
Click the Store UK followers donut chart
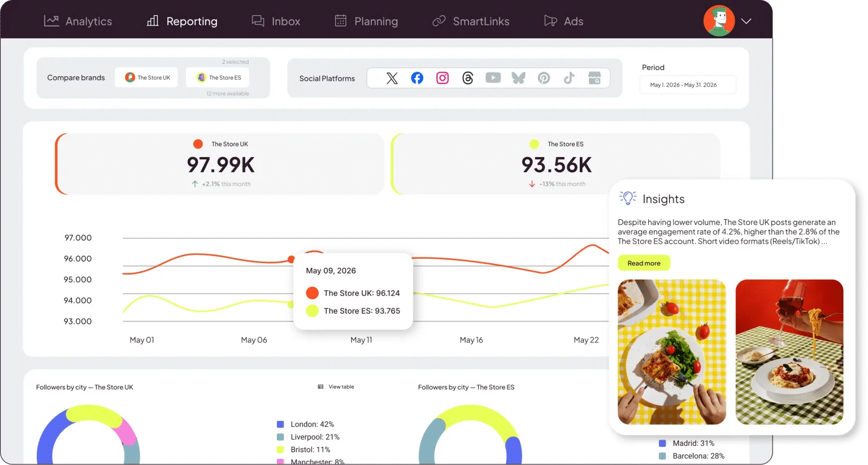tap(88, 435)
